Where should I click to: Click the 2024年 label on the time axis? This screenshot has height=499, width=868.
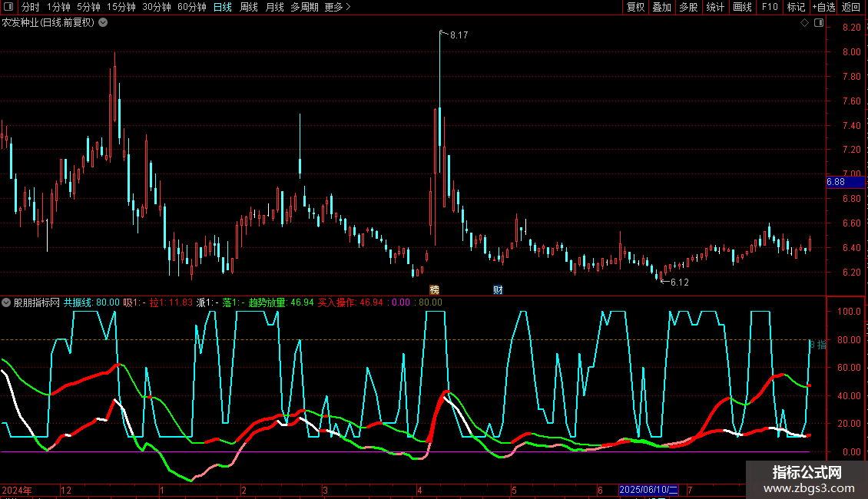click(17, 490)
